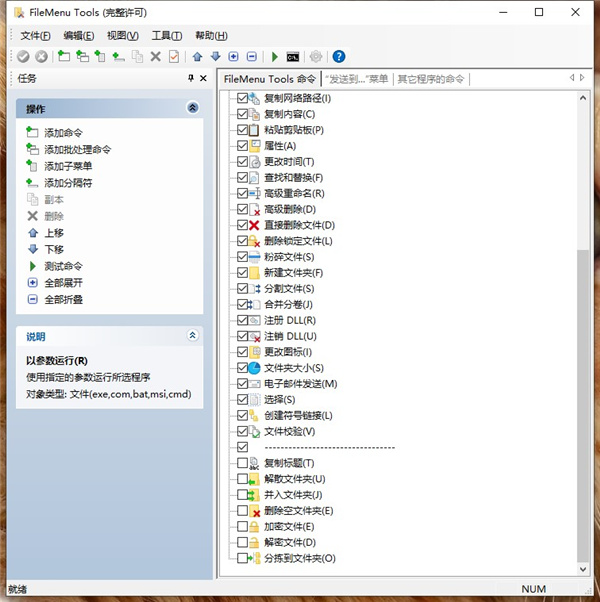Uncheck the 粉碎文件(S) checkbox
Viewport: 600px width, 602px height.
click(x=242, y=257)
